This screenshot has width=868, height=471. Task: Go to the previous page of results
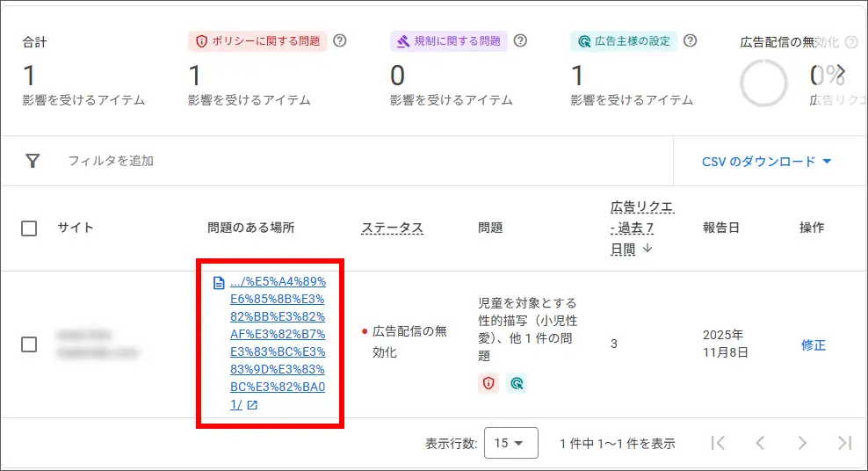pyautogui.click(x=760, y=444)
